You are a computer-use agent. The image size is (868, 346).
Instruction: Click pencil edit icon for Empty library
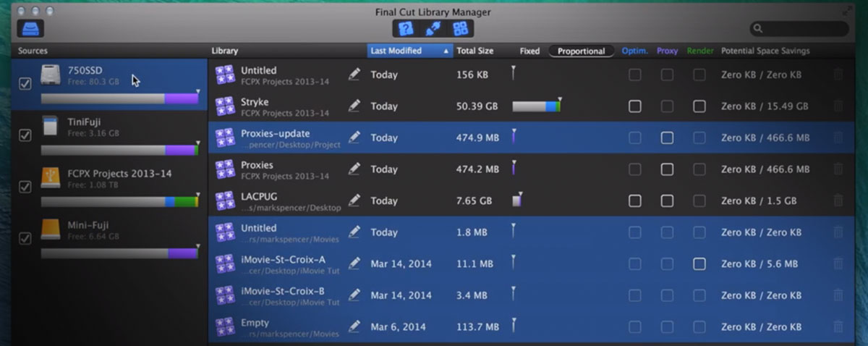[x=354, y=326]
